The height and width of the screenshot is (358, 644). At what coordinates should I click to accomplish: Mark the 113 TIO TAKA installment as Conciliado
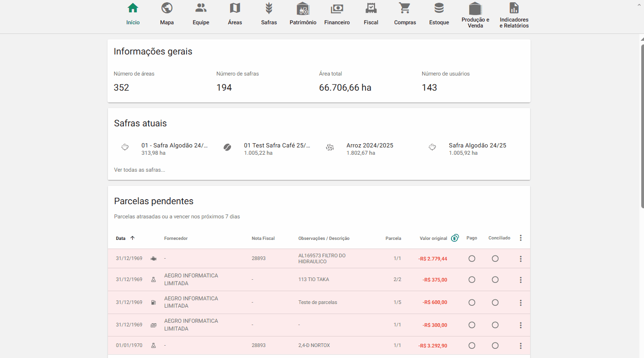point(495,280)
